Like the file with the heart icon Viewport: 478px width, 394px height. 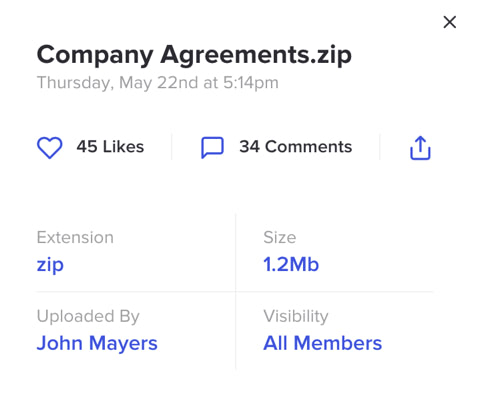[49, 147]
